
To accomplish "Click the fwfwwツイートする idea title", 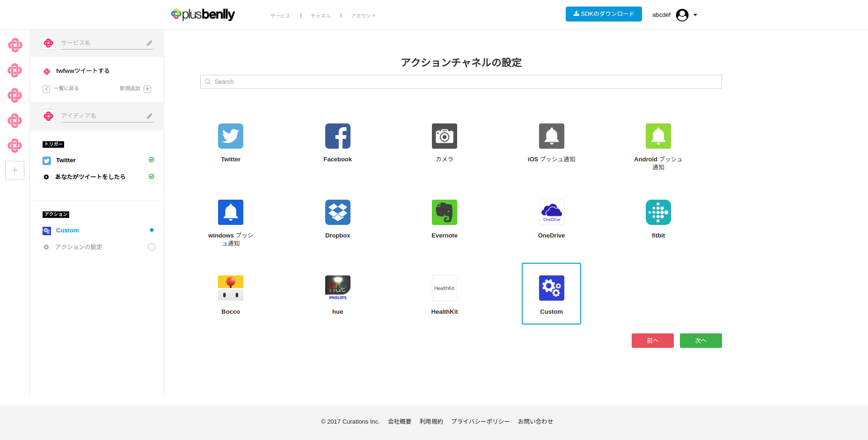I will 83,71.
